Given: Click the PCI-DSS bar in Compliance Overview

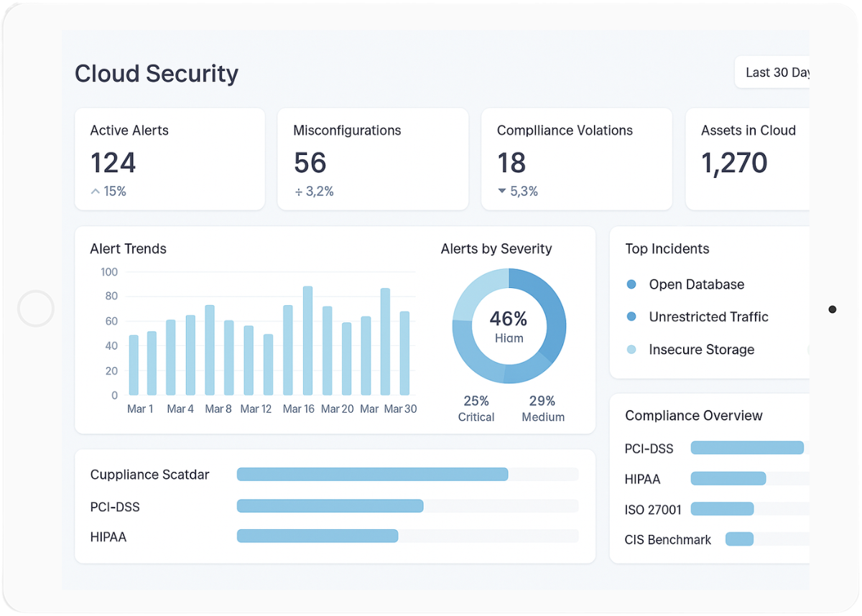Looking at the screenshot, I should coord(747,448).
